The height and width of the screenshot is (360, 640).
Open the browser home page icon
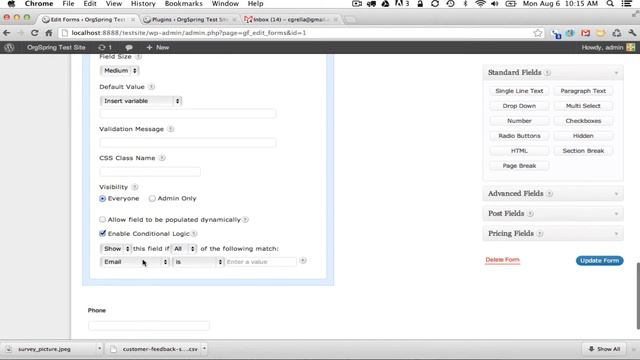49,33
